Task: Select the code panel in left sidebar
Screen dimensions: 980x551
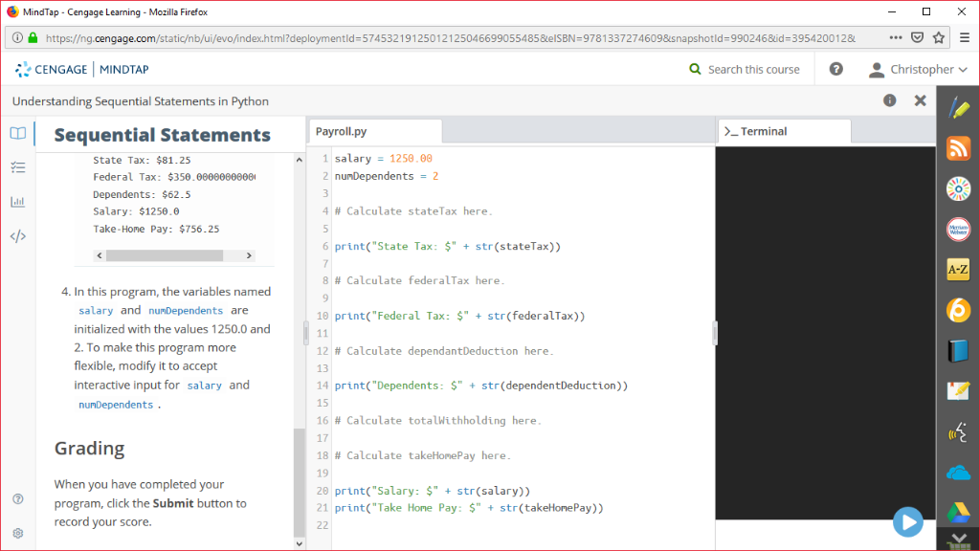Action: pyautogui.click(x=17, y=235)
